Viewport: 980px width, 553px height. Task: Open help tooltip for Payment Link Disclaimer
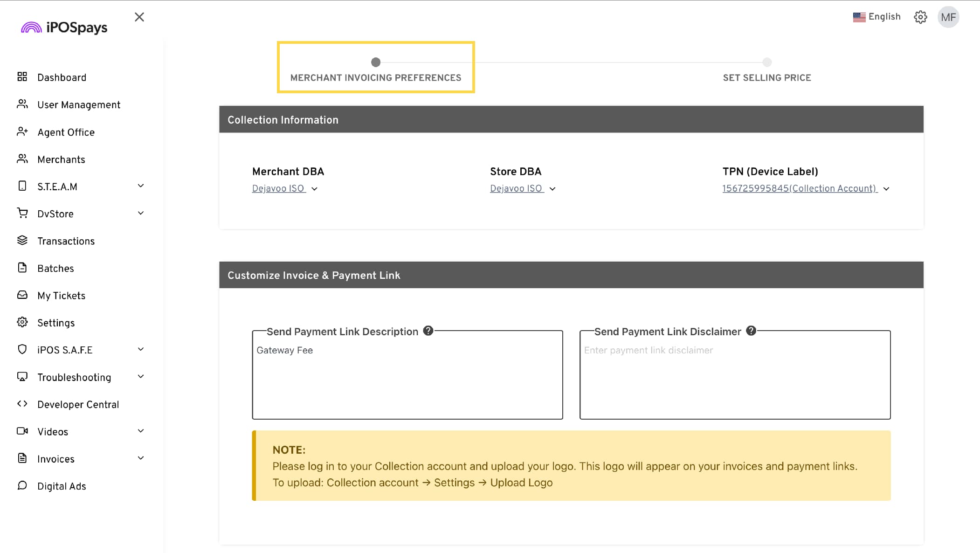(751, 331)
